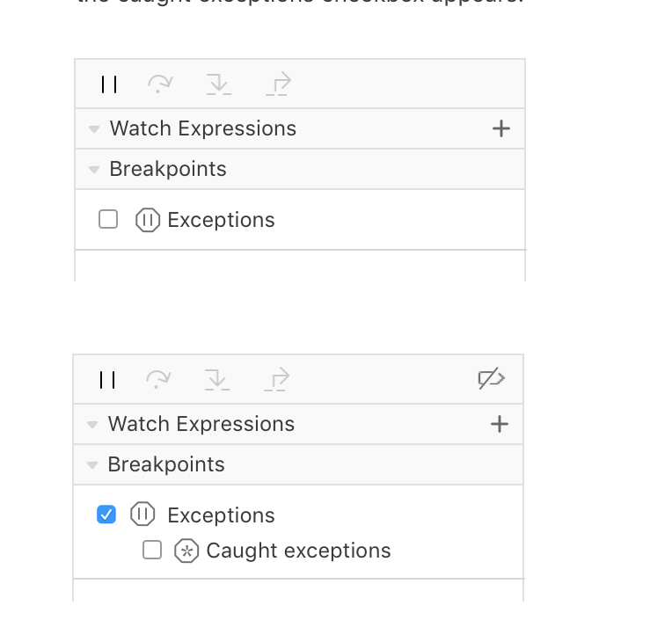Click step in icon in the upper panel
Viewport: 672px width, 635px height.
coord(218,84)
